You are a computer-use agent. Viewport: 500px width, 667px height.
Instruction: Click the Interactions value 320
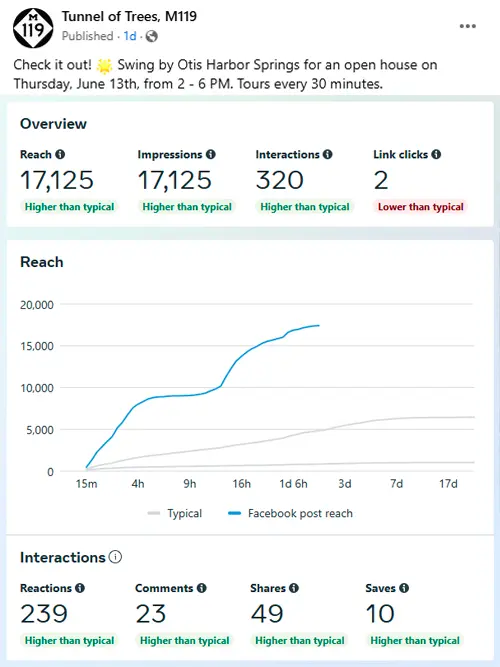[280, 180]
